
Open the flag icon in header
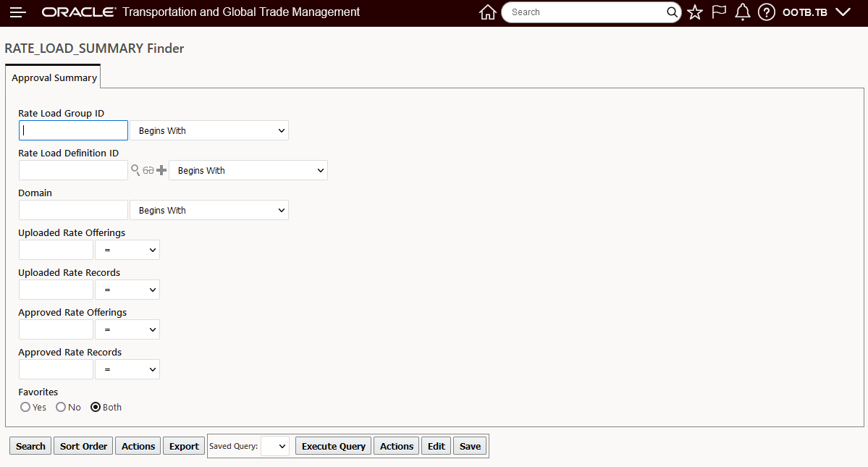point(719,12)
